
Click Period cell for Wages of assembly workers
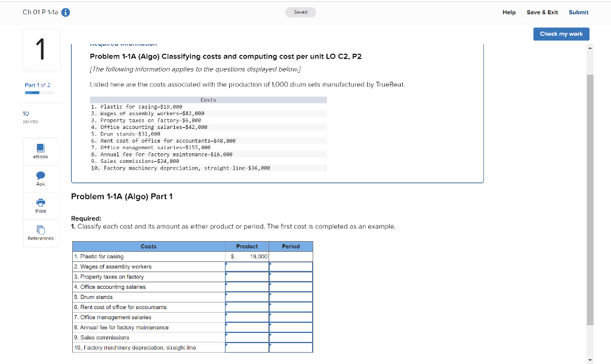[x=291, y=267]
